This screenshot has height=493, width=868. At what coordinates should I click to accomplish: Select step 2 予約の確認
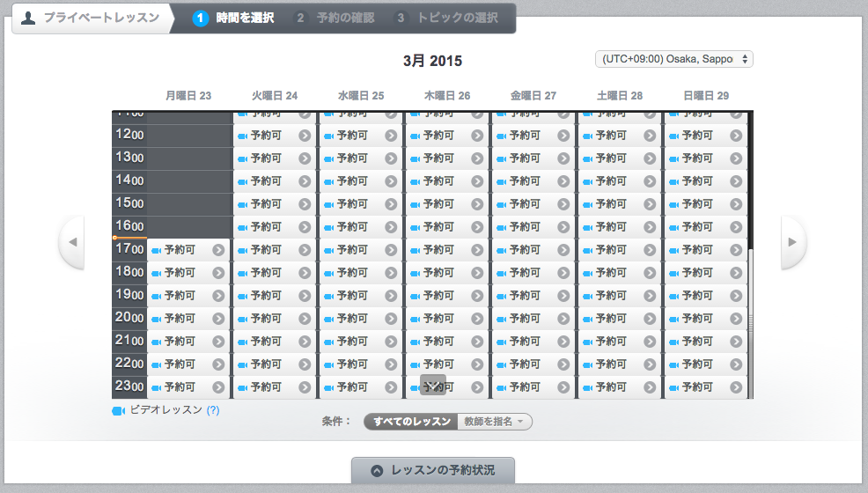334,18
